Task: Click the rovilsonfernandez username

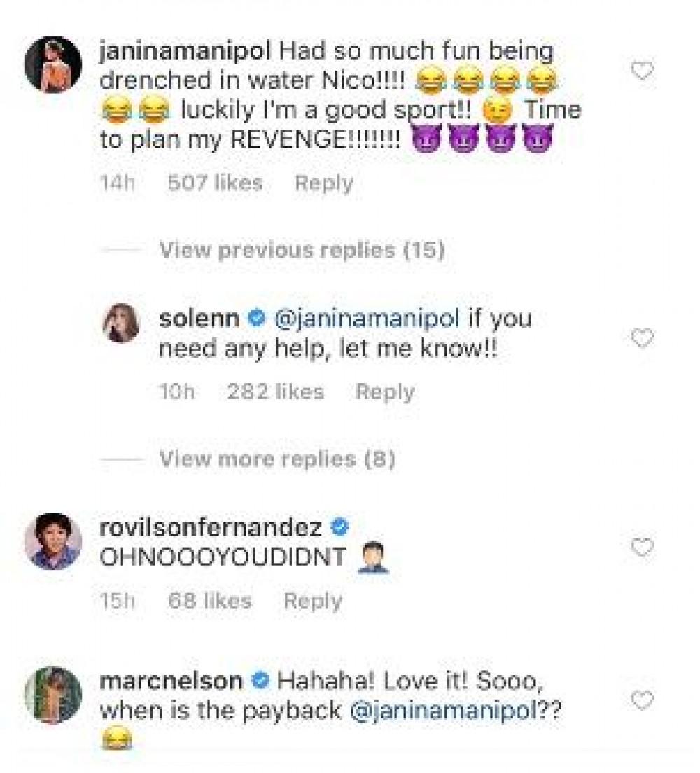Action: [x=211, y=527]
